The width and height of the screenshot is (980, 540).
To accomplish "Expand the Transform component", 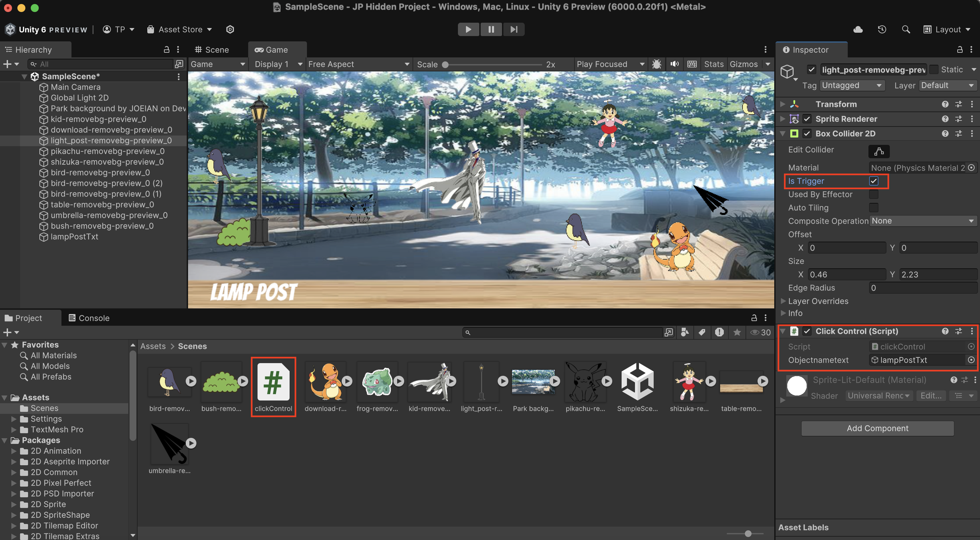I will [783, 104].
